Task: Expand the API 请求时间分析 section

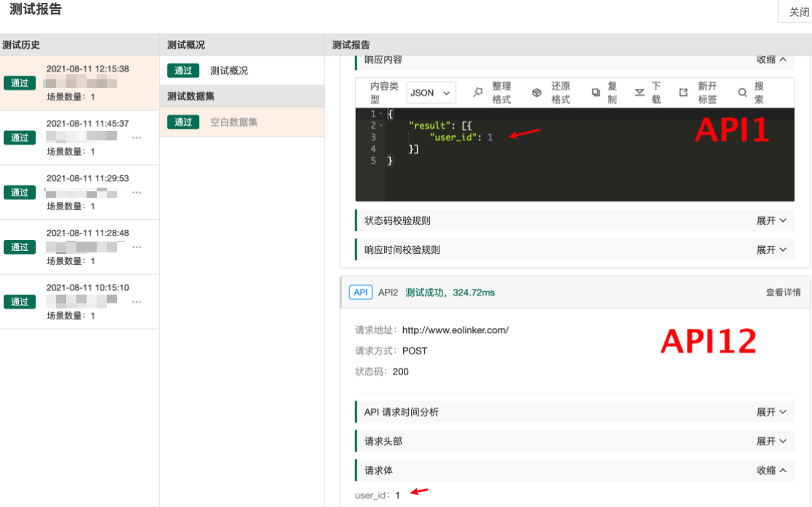Action: (771, 412)
